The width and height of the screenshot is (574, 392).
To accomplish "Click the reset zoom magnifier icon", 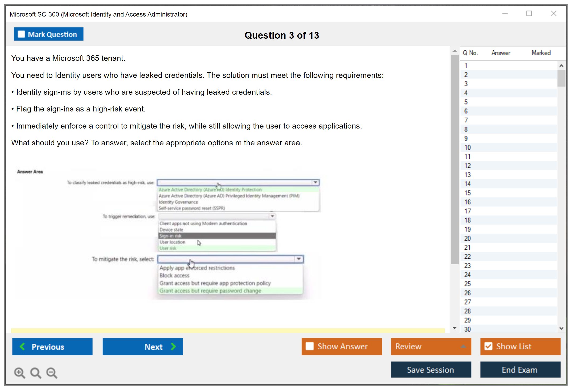I will (x=36, y=373).
